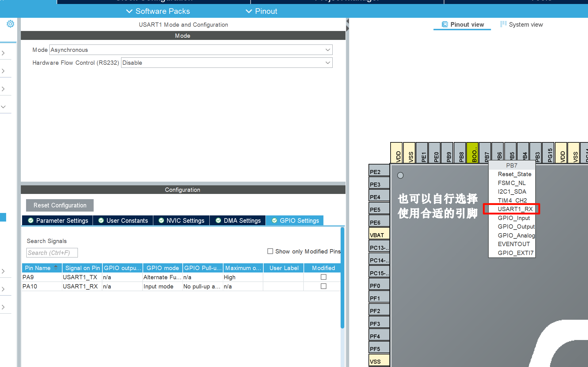
Task: Select pin PG15 on top row
Action: pyautogui.click(x=548, y=153)
